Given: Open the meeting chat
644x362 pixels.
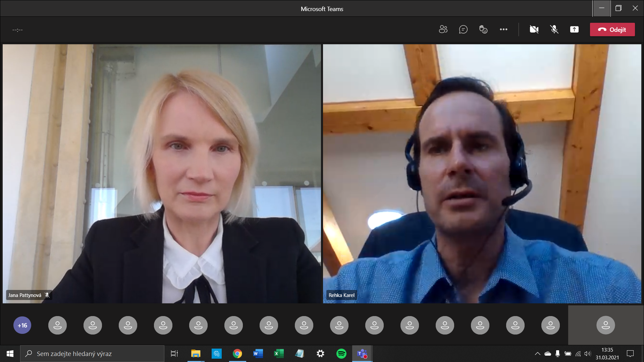Looking at the screenshot, I should [463, 29].
